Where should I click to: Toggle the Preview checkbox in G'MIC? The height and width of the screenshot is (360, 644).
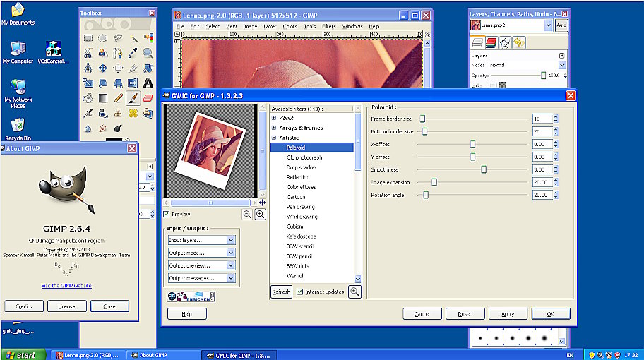click(x=167, y=215)
